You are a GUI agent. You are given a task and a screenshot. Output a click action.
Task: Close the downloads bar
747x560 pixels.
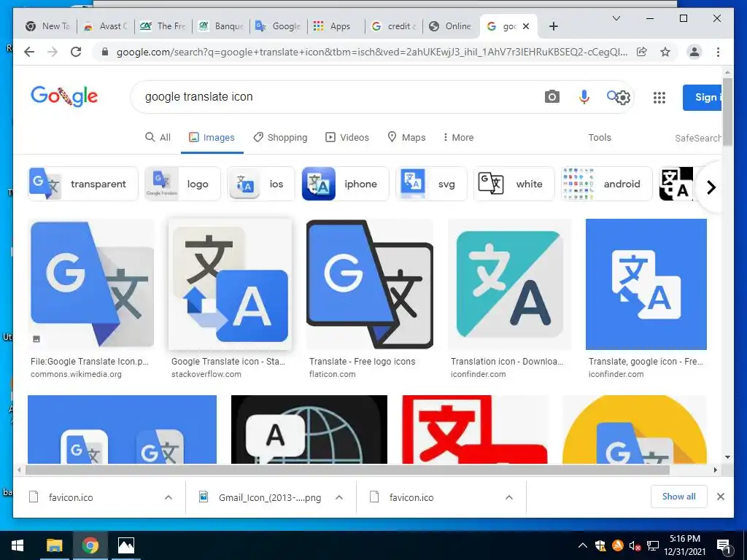tap(720, 497)
